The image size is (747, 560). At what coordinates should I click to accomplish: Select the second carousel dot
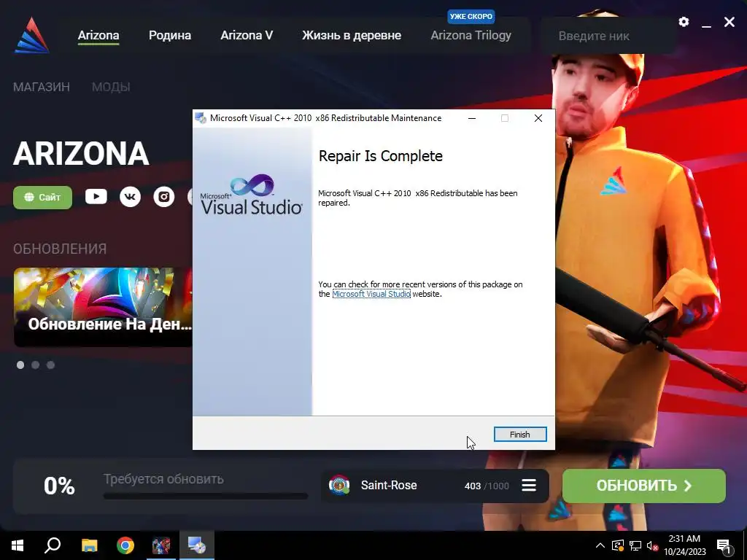35,365
